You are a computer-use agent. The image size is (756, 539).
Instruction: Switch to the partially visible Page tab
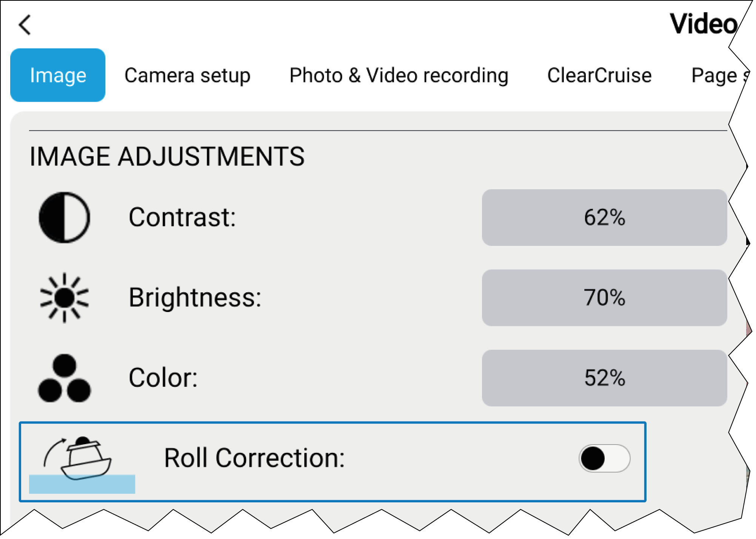pyautogui.click(x=715, y=75)
